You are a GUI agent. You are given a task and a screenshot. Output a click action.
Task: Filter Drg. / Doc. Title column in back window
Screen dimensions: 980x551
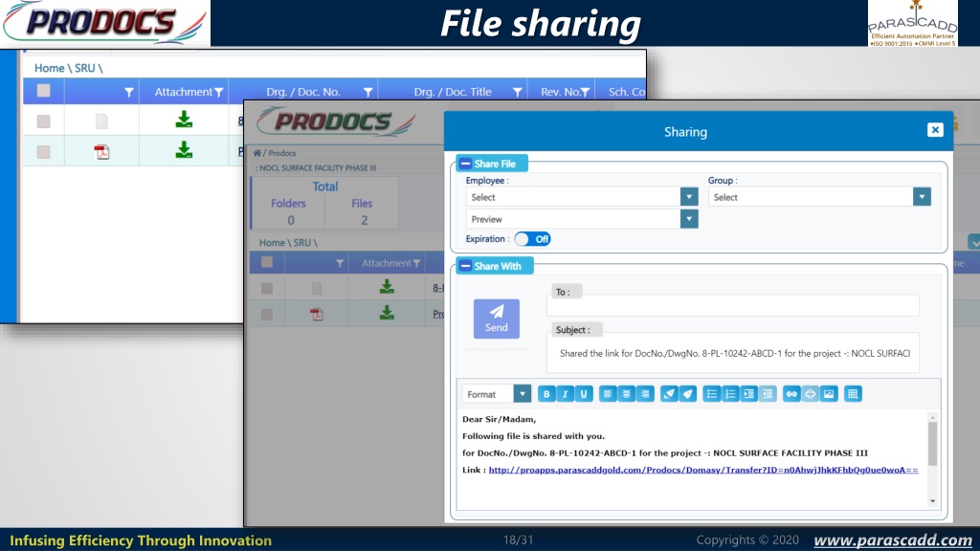(518, 93)
